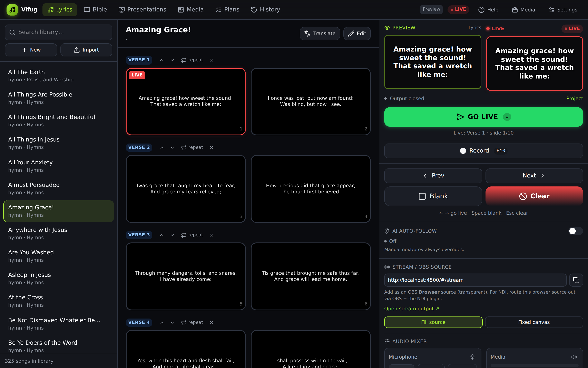This screenshot has height=368, width=588.
Task: Click Translate button for the song
Action: click(x=320, y=34)
